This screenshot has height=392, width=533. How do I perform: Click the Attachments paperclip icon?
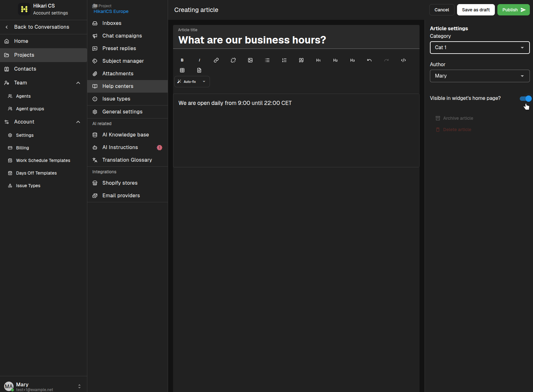(95, 74)
